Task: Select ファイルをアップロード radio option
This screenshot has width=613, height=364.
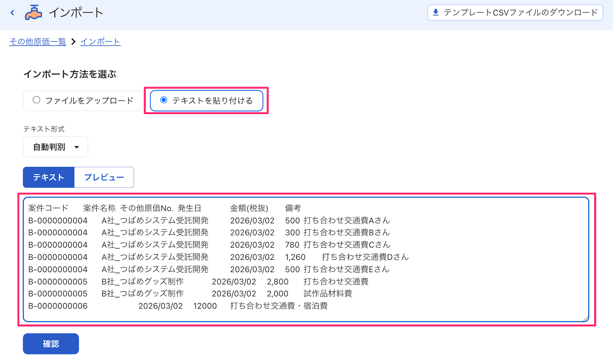Action: (x=83, y=101)
